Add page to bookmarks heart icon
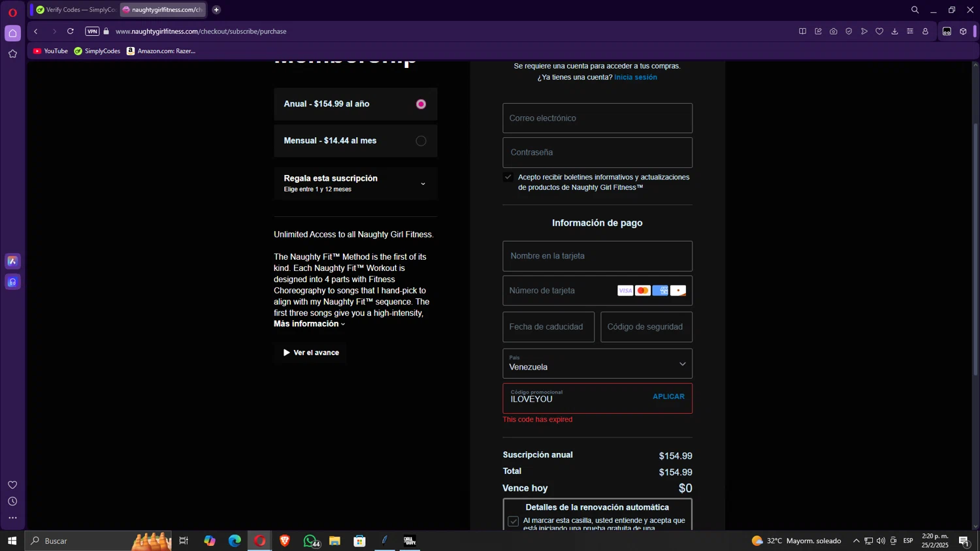The image size is (980, 551). click(x=879, y=31)
